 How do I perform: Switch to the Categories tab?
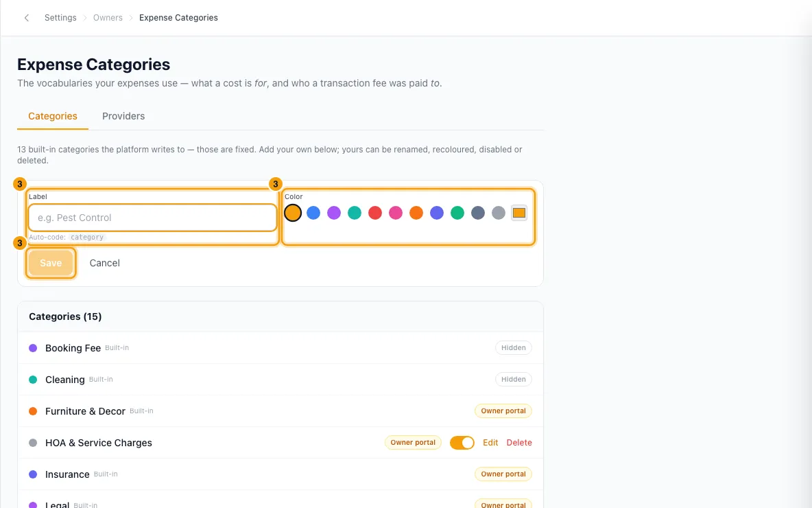53,116
